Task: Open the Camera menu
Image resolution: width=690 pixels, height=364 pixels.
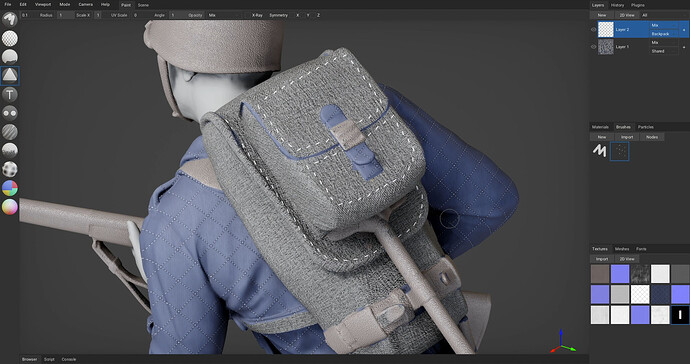Action: pos(85,4)
